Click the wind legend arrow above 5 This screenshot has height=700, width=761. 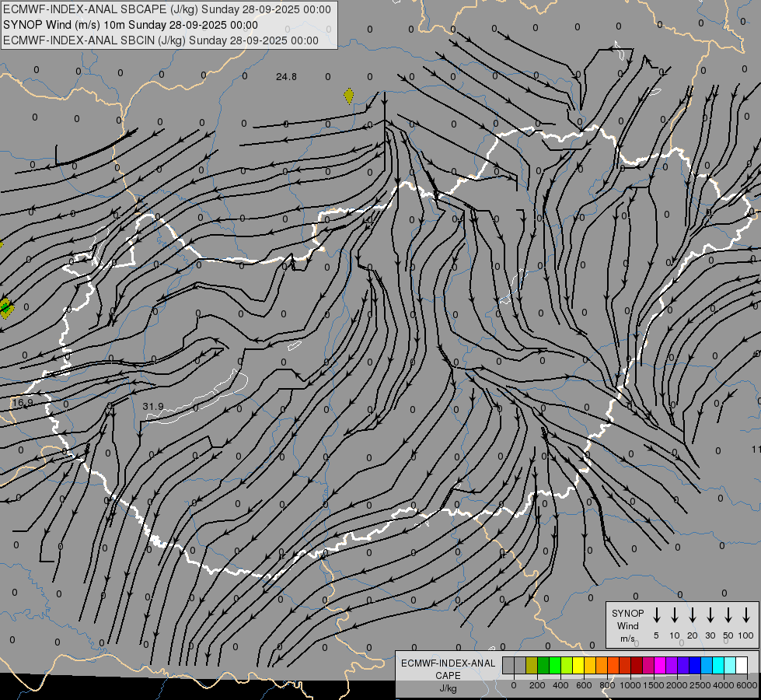click(x=656, y=615)
